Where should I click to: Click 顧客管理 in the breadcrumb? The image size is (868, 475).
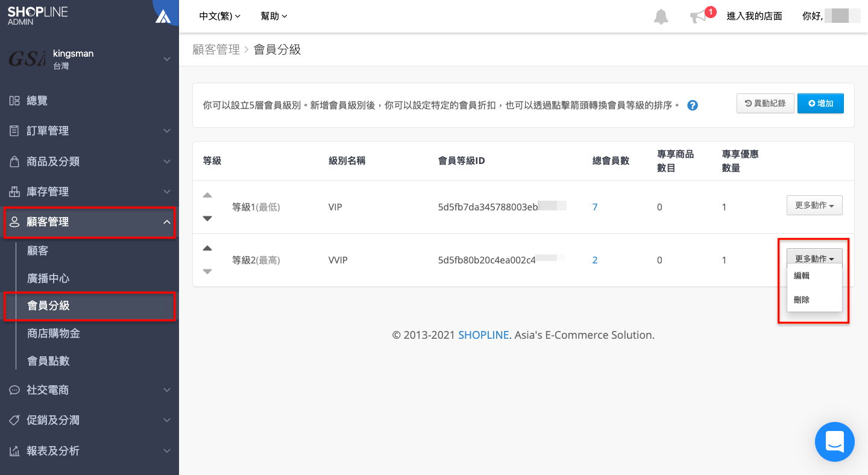click(x=216, y=49)
